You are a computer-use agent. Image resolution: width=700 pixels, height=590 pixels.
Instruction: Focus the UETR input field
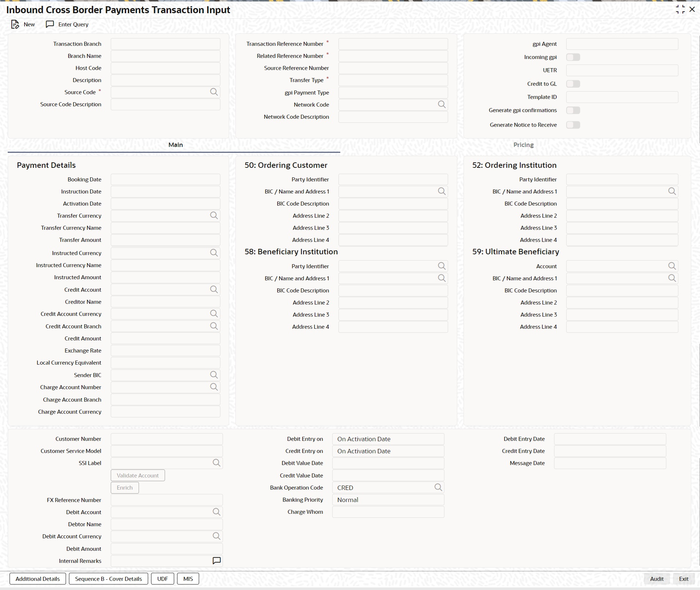(x=622, y=70)
